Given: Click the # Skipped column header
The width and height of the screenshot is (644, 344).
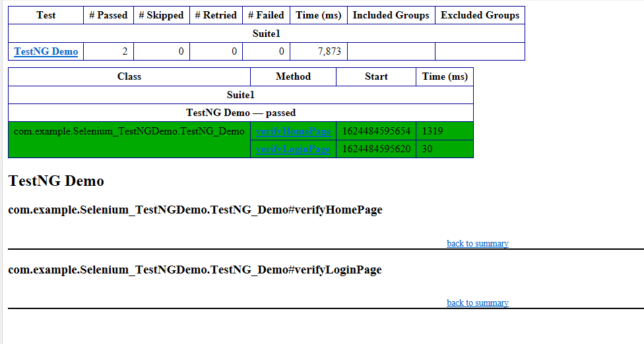Looking at the screenshot, I should pos(161,15).
